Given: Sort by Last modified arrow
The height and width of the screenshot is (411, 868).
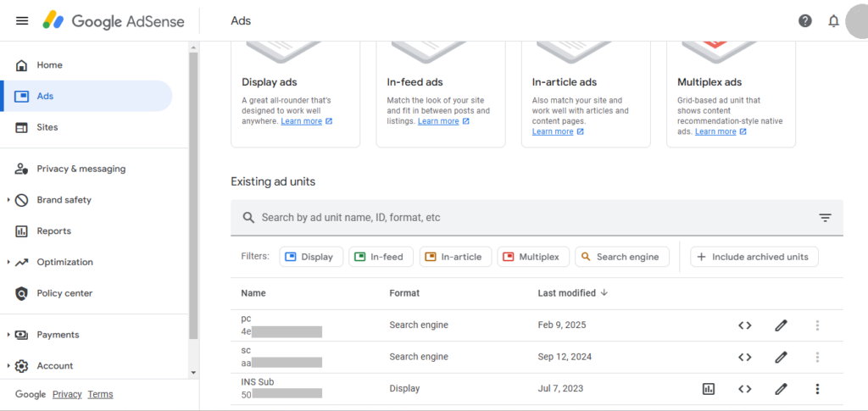Looking at the screenshot, I should 604,292.
